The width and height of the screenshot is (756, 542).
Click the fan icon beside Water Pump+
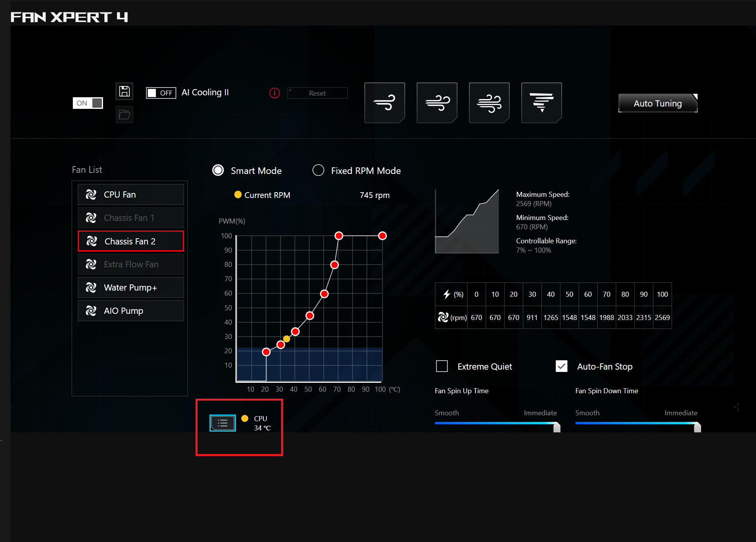point(91,287)
